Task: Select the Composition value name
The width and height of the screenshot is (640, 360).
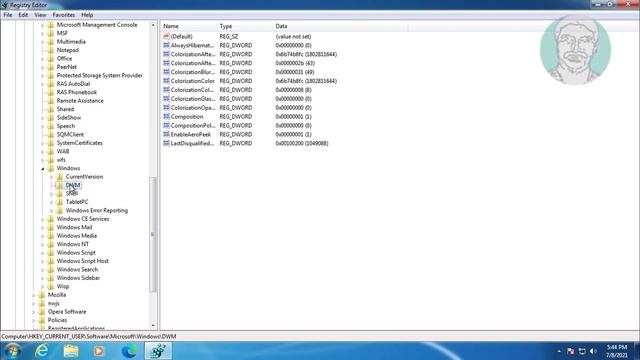Action: [187, 117]
